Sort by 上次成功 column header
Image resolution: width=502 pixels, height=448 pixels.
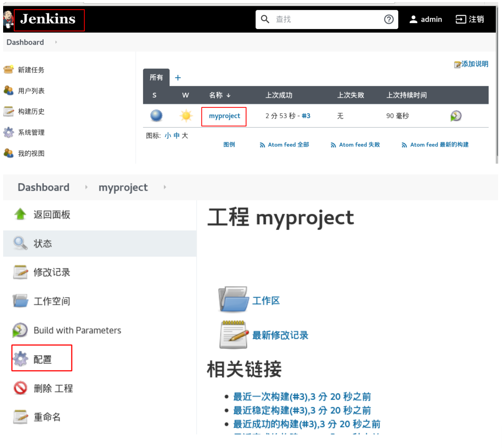[279, 95]
